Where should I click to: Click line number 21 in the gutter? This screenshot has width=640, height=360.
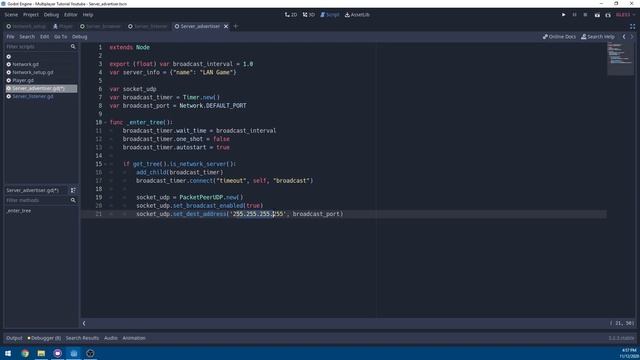click(98, 214)
